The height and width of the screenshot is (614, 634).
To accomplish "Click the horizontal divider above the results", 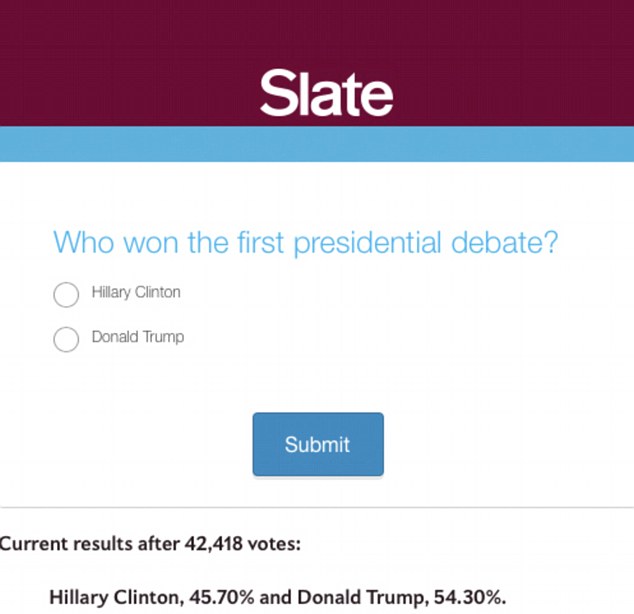I will click(317, 508).
